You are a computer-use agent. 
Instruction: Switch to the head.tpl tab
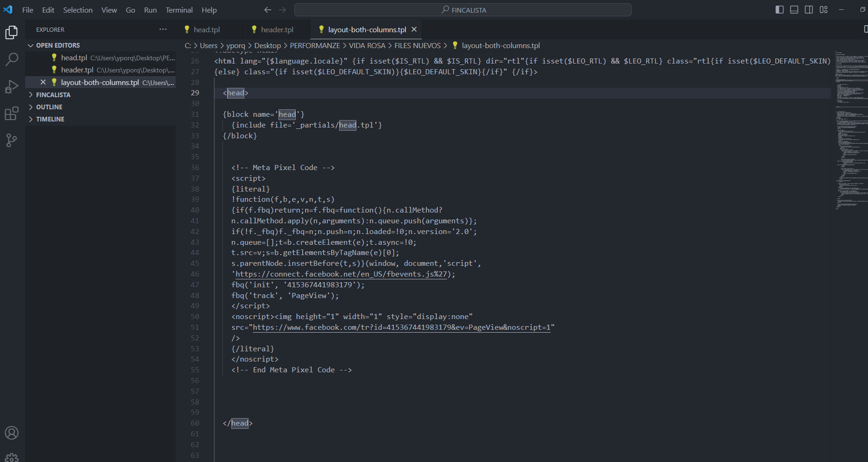coord(209,29)
